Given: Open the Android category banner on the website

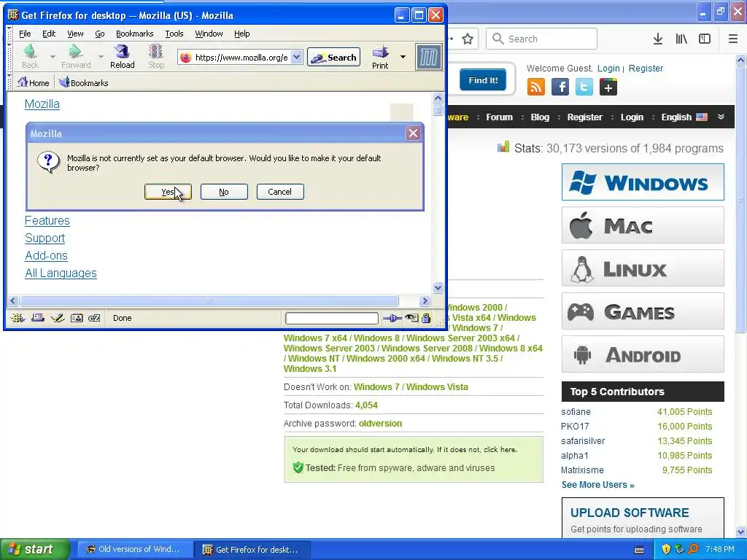Looking at the screenshot, I should tap(643, 354).
